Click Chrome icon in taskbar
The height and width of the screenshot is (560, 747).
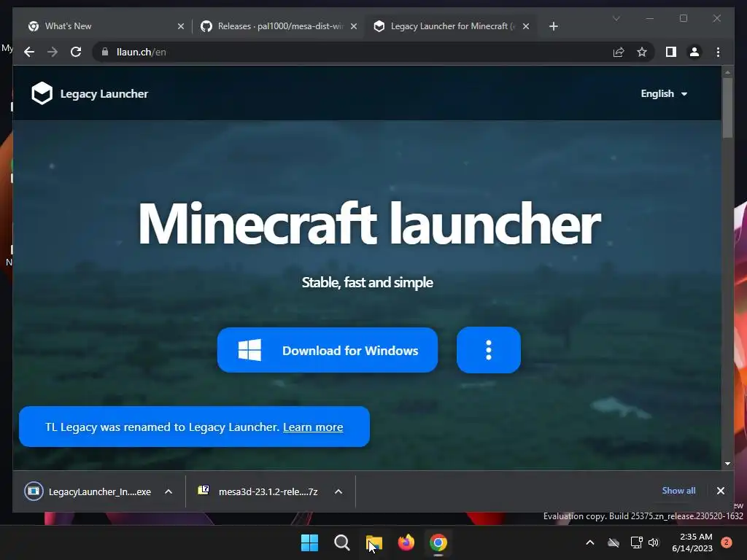click(438, 542)
